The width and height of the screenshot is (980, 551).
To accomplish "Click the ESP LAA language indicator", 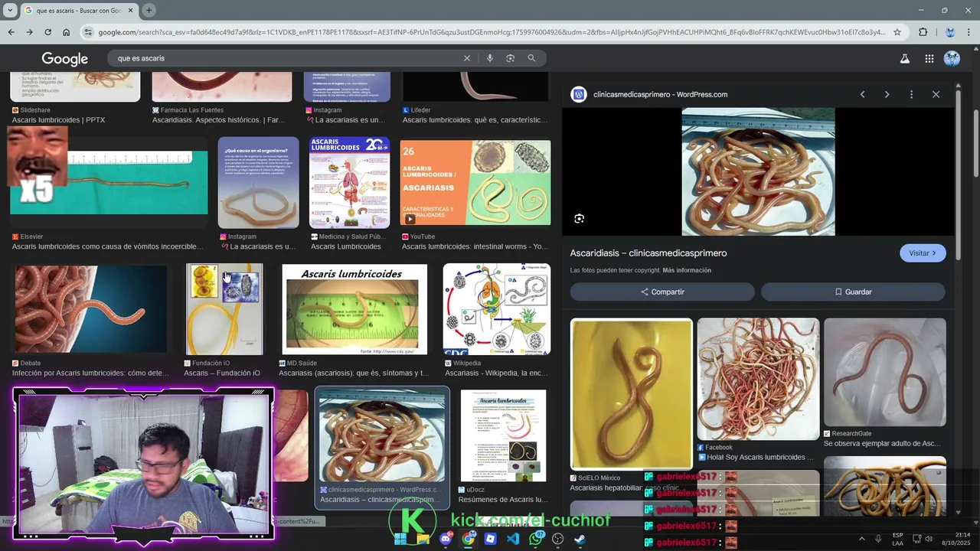I will pos(897,539).
